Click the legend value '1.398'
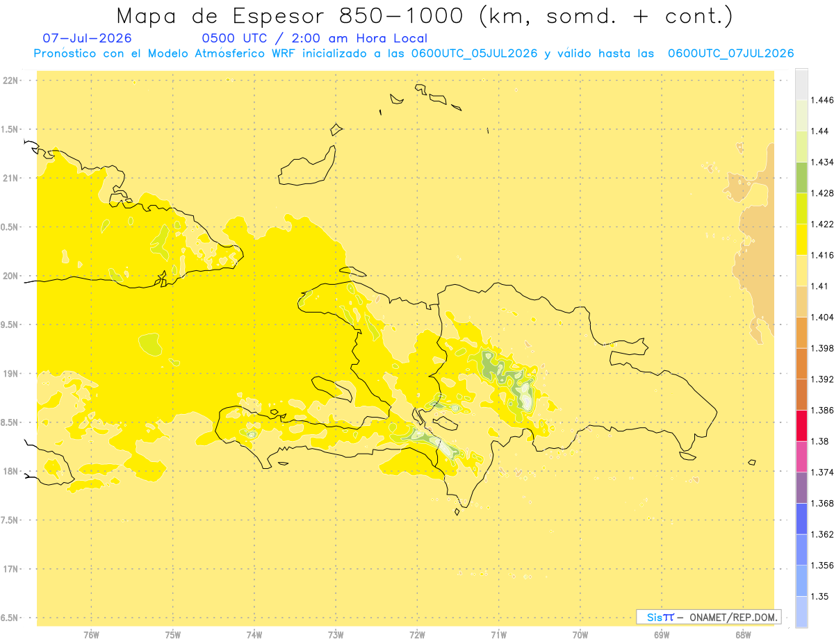Viewport: 834px width, 644px height. coord(822,348)
